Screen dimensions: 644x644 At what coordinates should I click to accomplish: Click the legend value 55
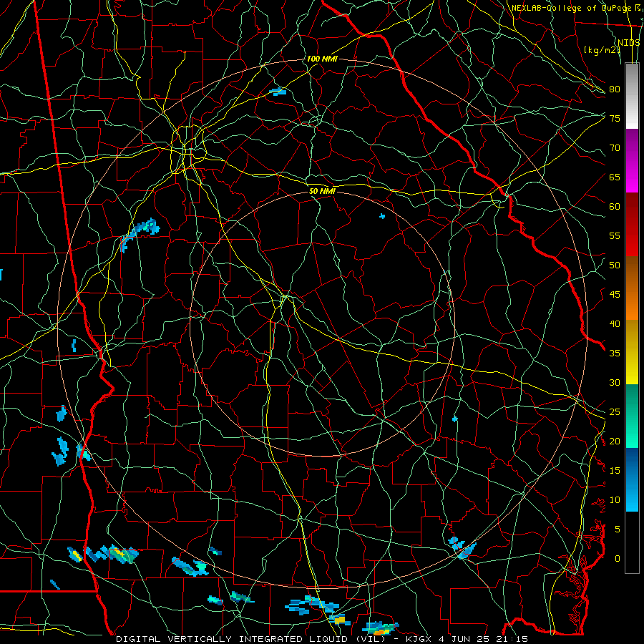[x=615, y=235]
